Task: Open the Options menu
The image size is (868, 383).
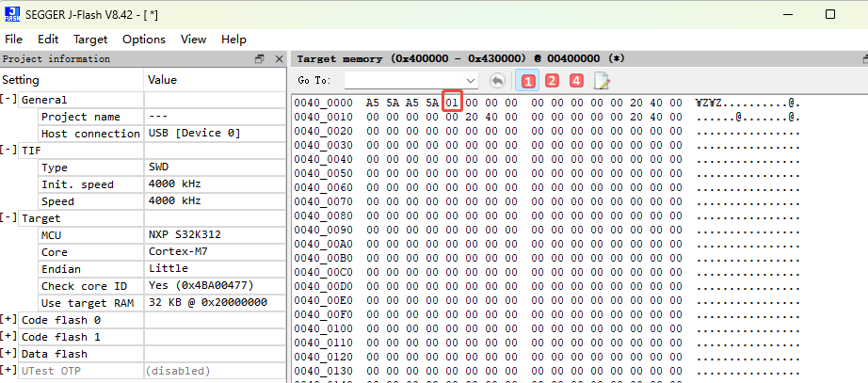Action: click(x=144, y=40)
